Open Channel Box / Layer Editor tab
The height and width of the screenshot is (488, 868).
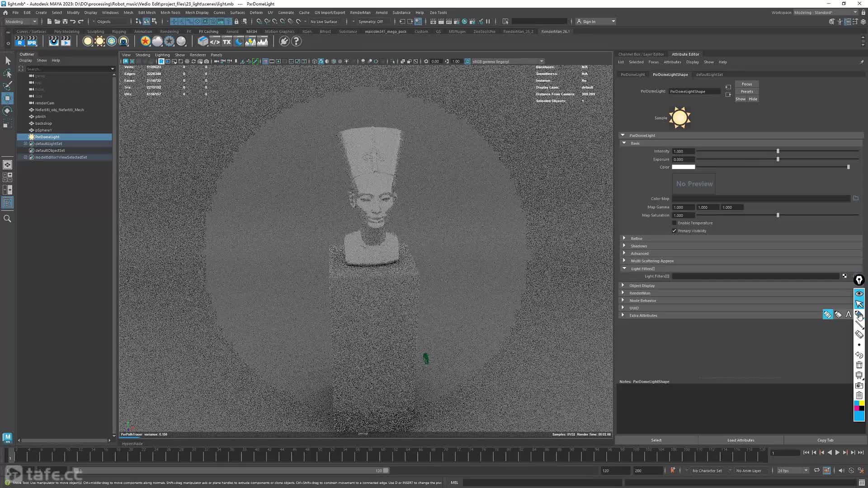pos(641,54)
